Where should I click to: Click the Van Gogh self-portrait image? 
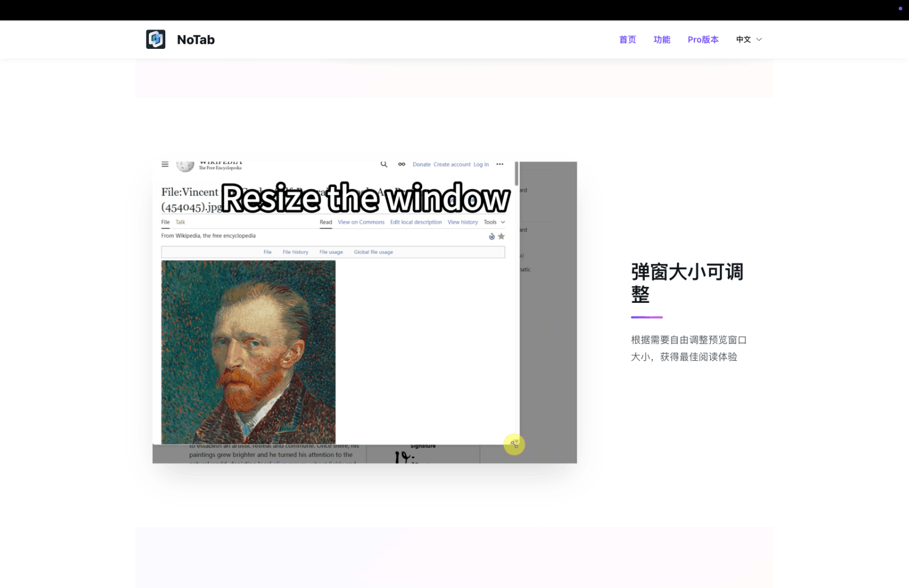[248, 352]
